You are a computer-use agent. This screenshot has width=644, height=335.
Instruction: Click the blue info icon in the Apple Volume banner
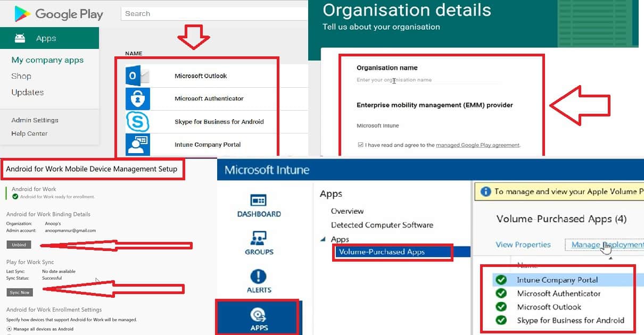485,191
